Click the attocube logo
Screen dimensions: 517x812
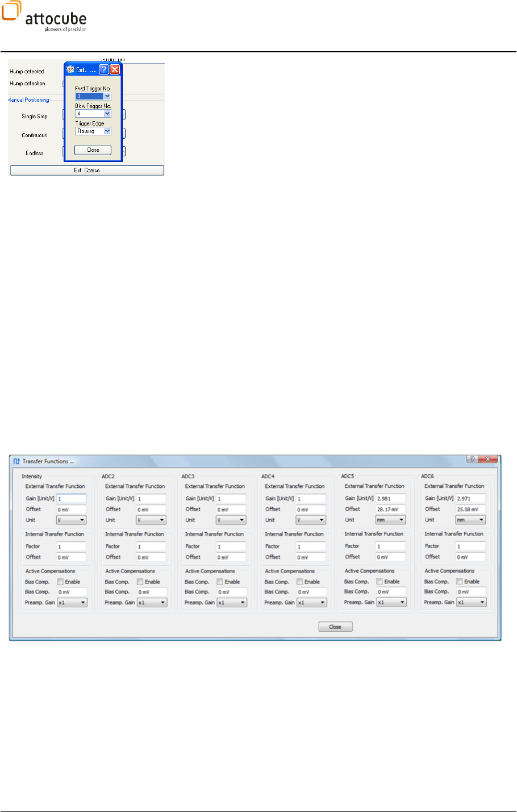point(44,16)
